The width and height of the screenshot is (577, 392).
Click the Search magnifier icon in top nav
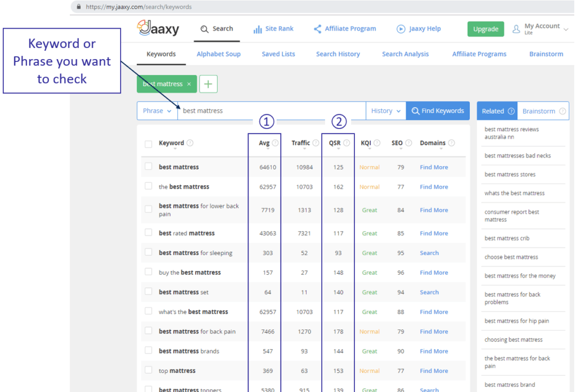click(204, 29)
